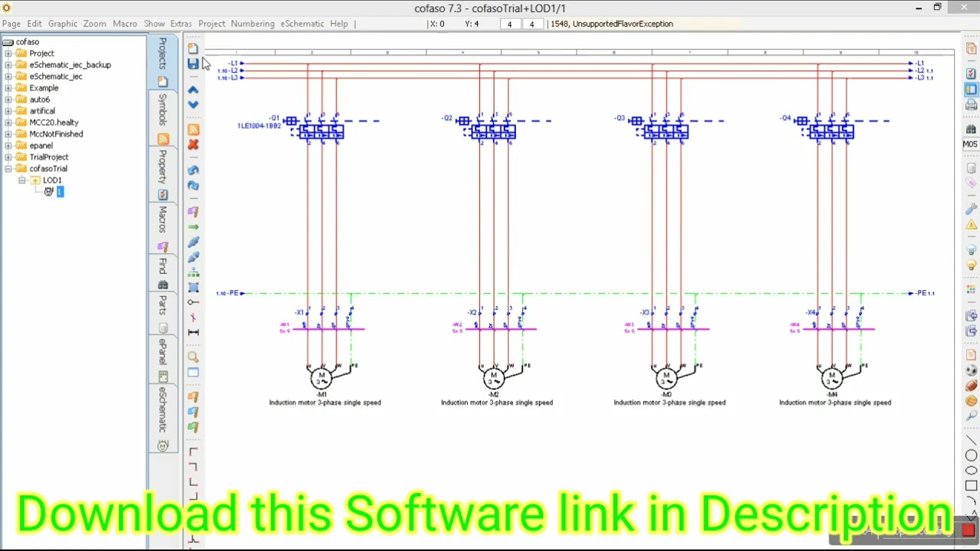This screenshot has height=551, width=980.
Task: Click the blue window rectangle tool
Action: pos(193,373)
